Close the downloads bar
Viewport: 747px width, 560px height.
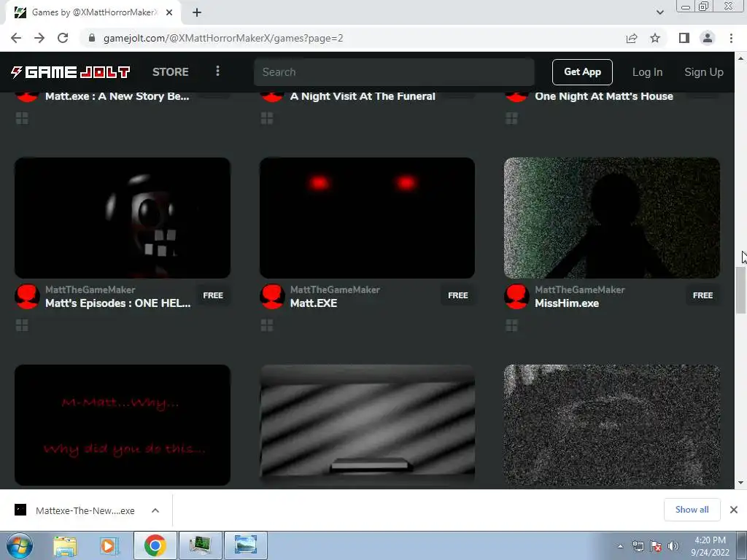(x=734, y=510)
